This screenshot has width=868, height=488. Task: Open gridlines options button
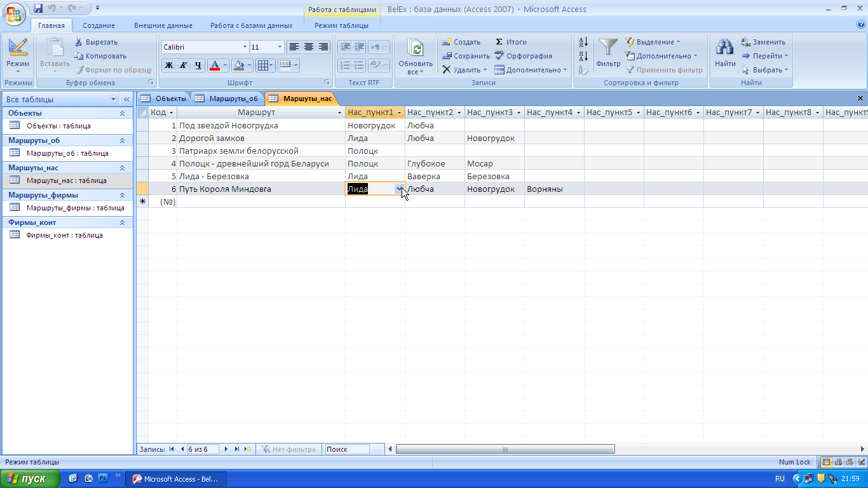(265, 65)
